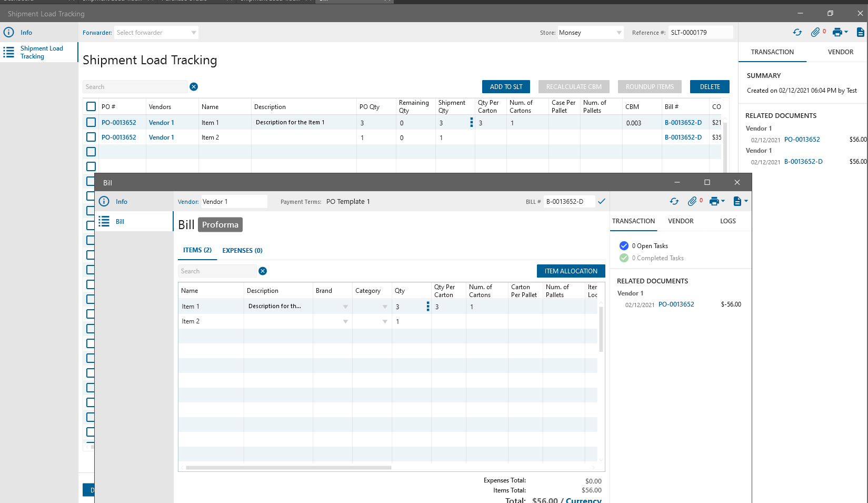Toggle the select-all checkbox in PO table header

91,107
